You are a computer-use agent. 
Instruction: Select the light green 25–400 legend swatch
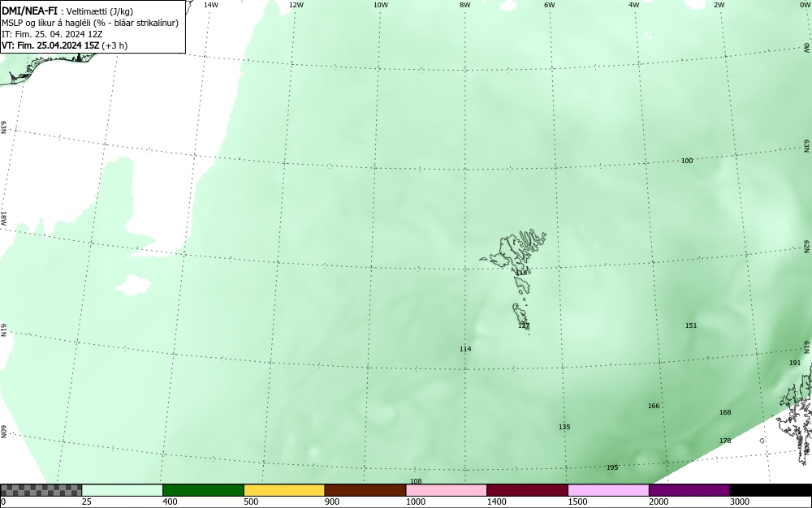click(x=123, y=490)
